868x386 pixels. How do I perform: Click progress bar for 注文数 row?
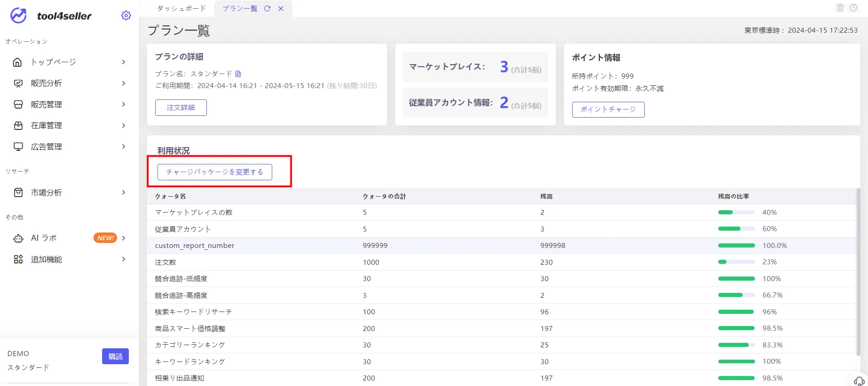[x=736, y=262]
